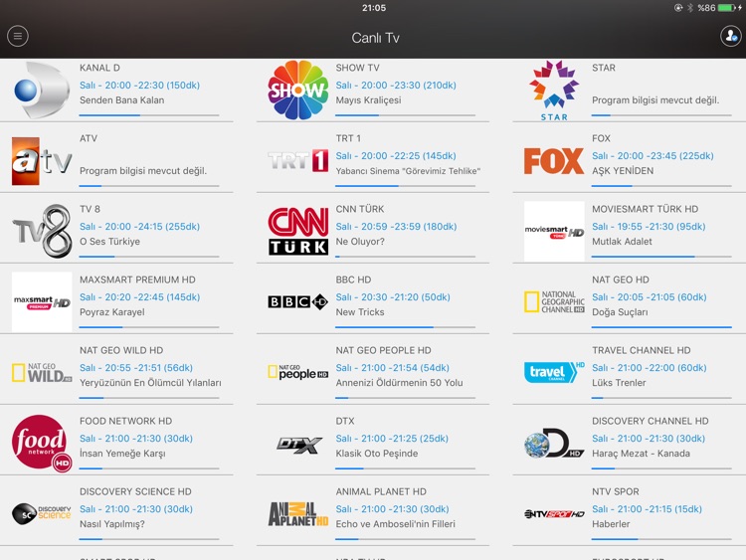Screen dimensions: 746x560
Task: Tap the NTV Spor HD logo
Action: tap(554, 514)
